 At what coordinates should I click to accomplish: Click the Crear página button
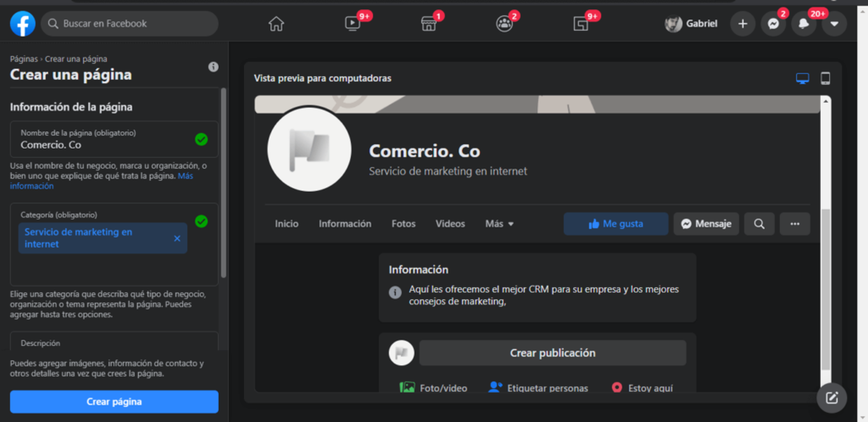[114, 401]
